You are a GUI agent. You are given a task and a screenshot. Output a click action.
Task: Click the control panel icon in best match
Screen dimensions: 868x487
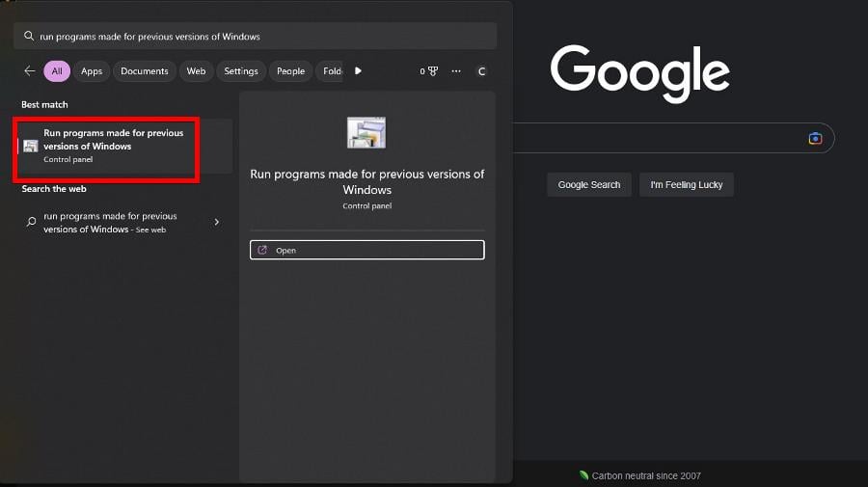click(x=31, y=146)
